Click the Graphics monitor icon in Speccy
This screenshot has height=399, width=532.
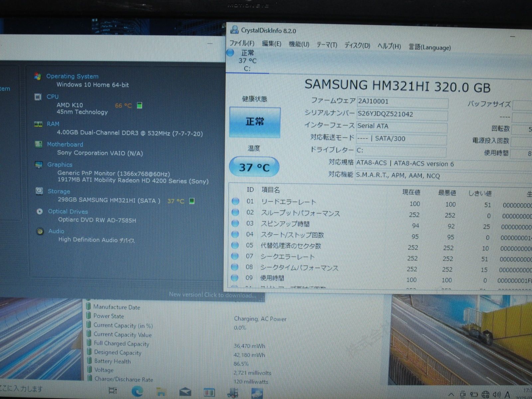pos(39,165)
